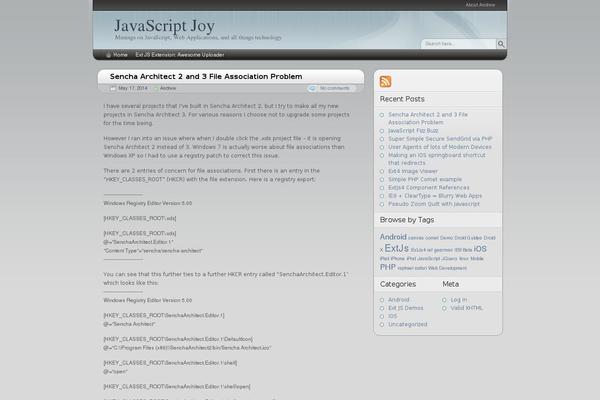This screenshot has height=400, width=600.
Task: Click the 'Browse by Tags' heading
Action: tap(407, 220)
